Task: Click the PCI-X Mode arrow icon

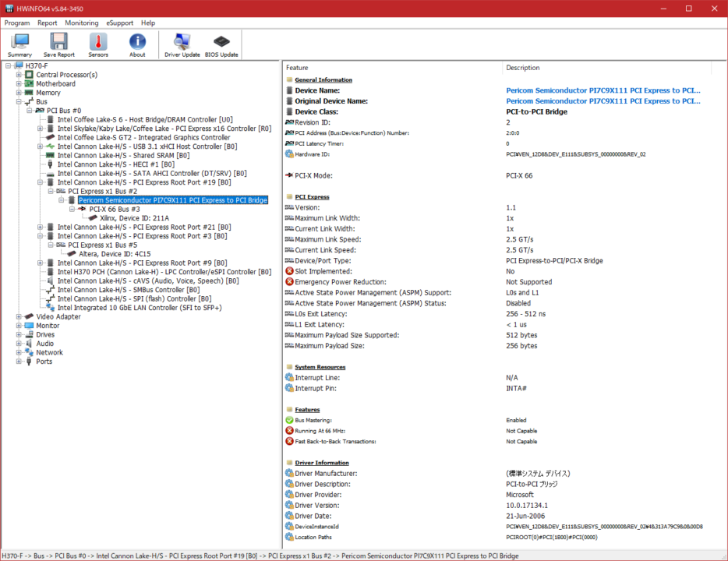Action: pos(289,175)
